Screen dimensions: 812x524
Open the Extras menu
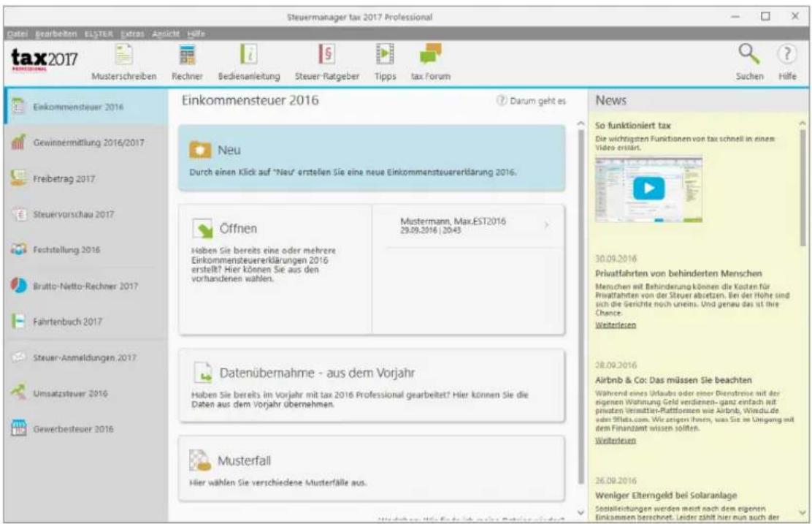[132, 34]
